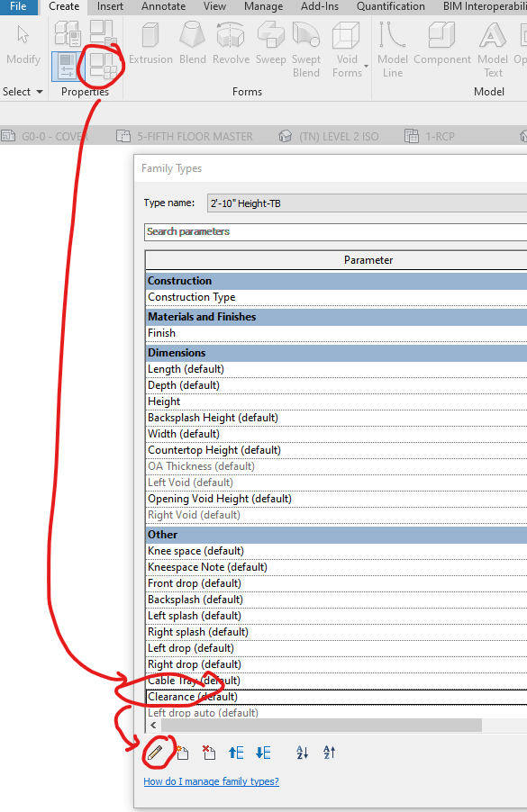Switch to the BIM Interoperability tab
This screenshot has width=527, height=812.
coord(484,6)
